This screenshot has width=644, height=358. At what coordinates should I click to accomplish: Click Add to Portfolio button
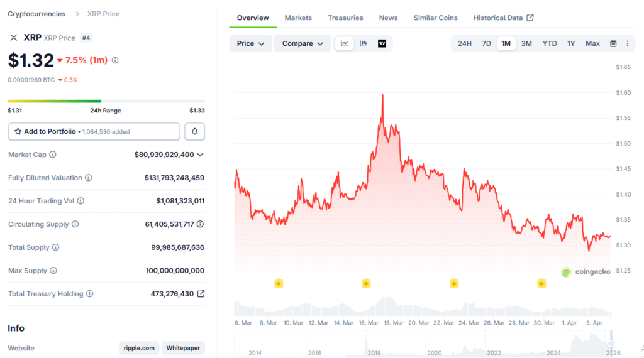coord(94,131)
